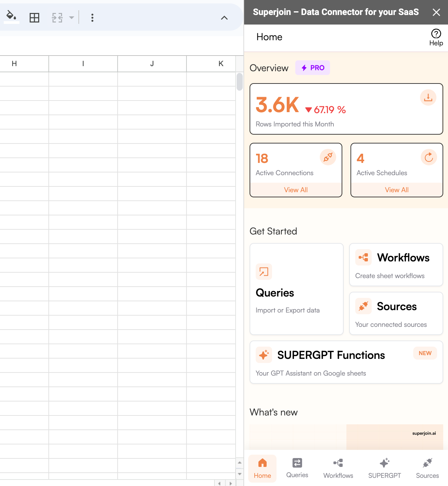This screenshot has height=486, width=448.
Task: Select column K header
Action: [211, 64]
